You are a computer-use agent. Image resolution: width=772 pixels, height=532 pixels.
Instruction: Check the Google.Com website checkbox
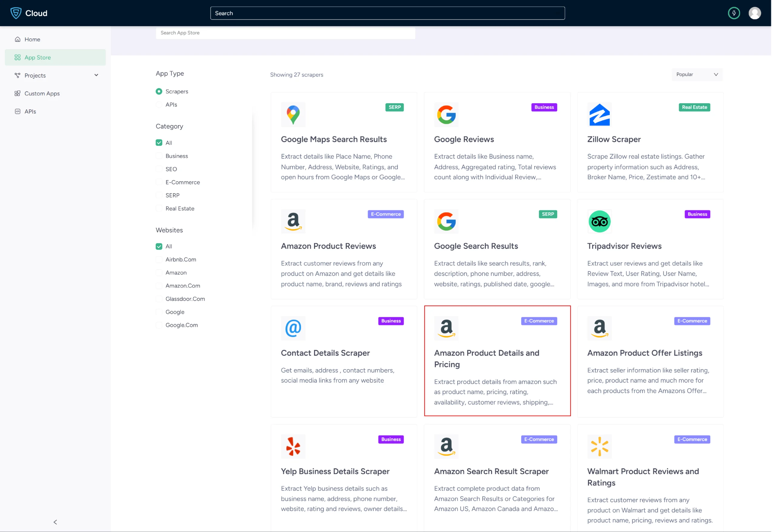[x=159, y=325]
